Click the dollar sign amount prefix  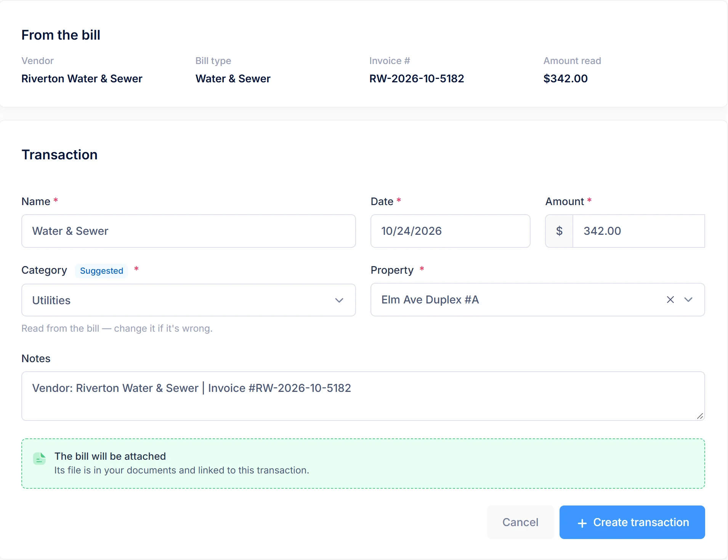pyautogui.click(x=559, y=231)
